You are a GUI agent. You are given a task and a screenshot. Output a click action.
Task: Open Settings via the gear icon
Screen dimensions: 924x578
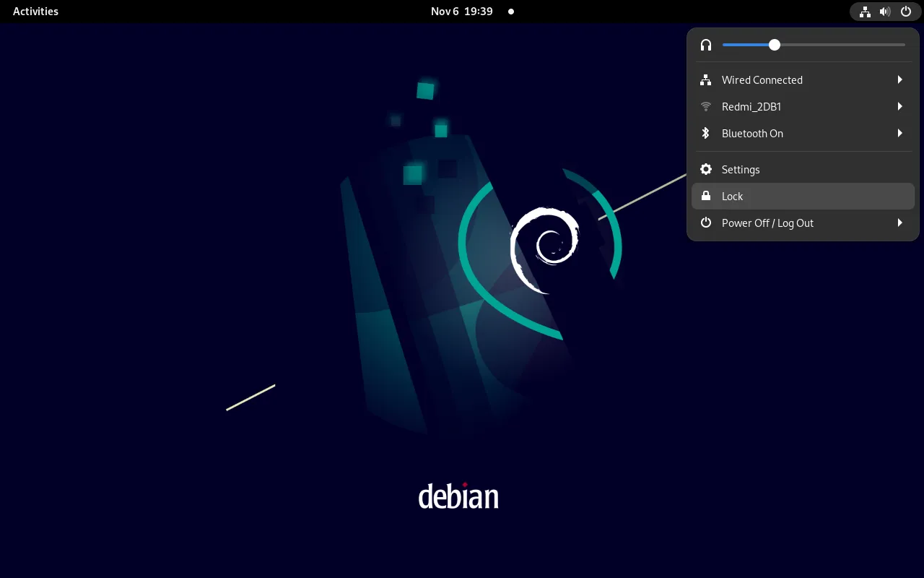tap(706, 170)
